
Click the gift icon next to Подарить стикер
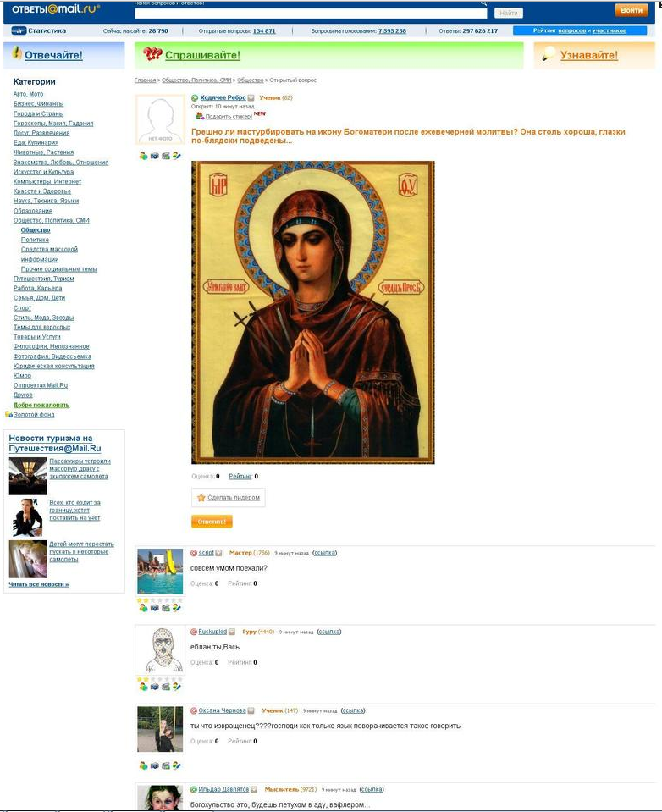tap(200, 116)
